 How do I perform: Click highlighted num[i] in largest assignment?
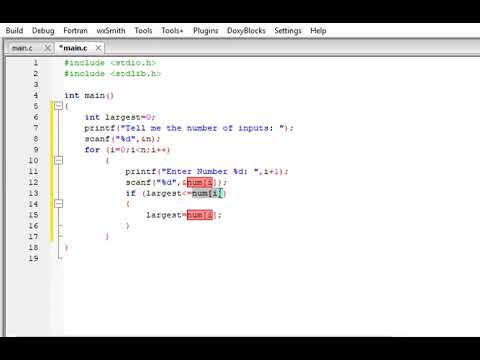pos(200,215)
